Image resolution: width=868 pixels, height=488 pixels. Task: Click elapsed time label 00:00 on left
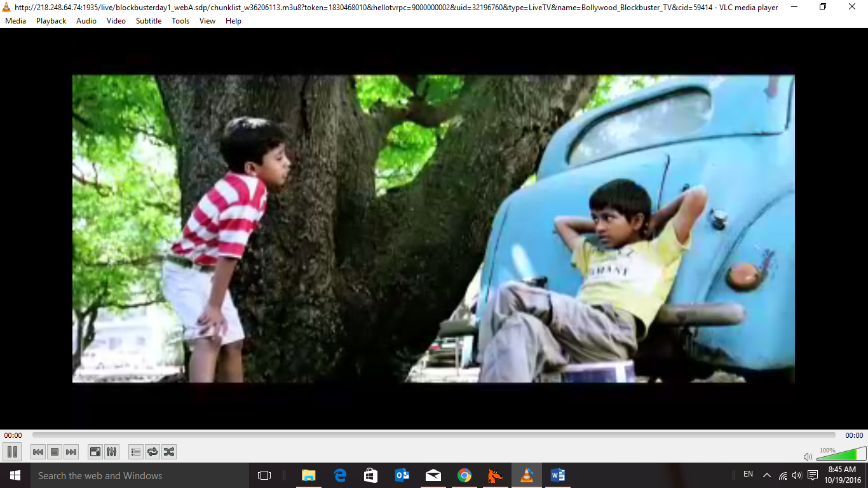(13, 435)
